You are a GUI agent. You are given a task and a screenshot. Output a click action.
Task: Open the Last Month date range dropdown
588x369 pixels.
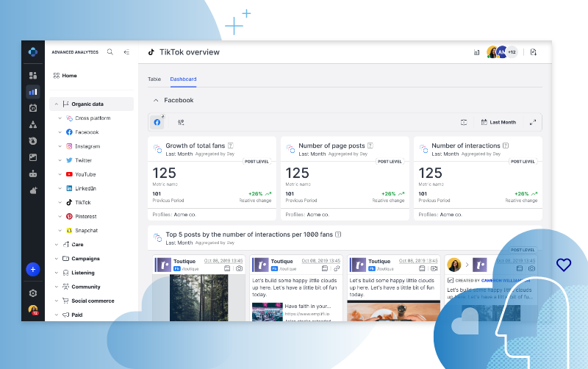pyautogui.click(x=498, y=122)
